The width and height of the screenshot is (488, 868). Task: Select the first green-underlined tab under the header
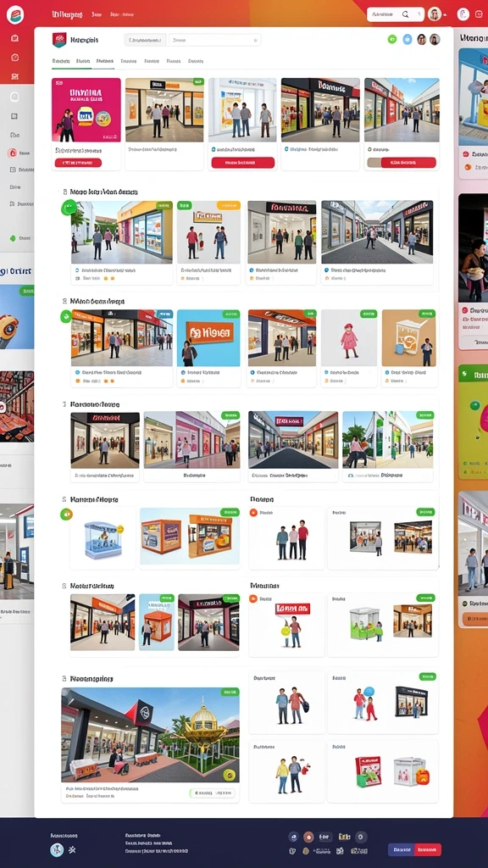coord(61,61)
